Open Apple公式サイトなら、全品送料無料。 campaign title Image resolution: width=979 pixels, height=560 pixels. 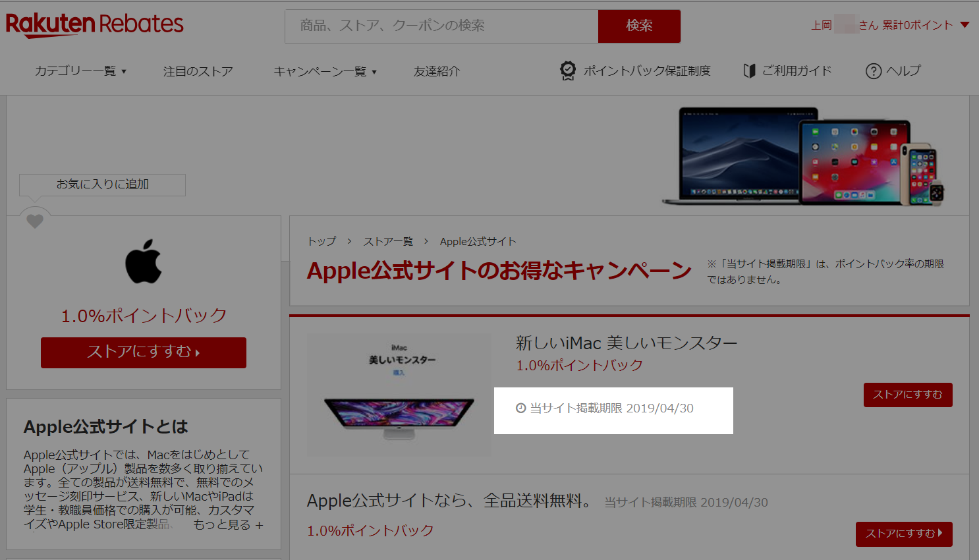449,501
